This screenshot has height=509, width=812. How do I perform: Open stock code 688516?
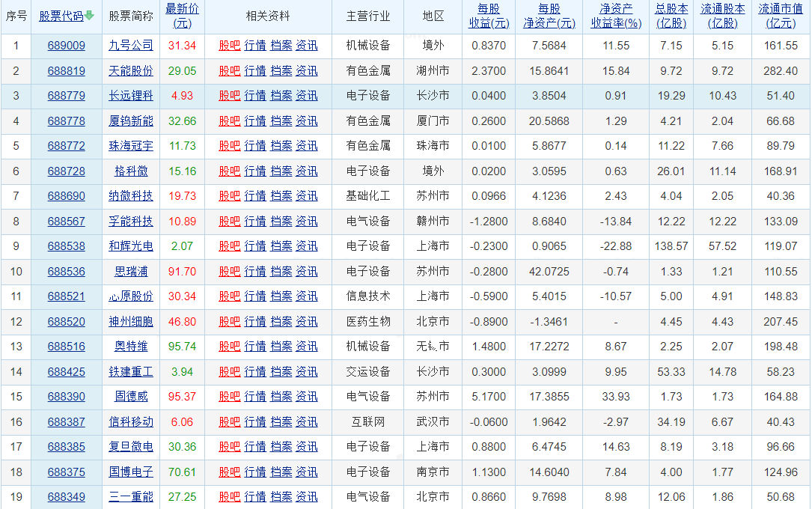pyautogui.click(x=67, y=347)
